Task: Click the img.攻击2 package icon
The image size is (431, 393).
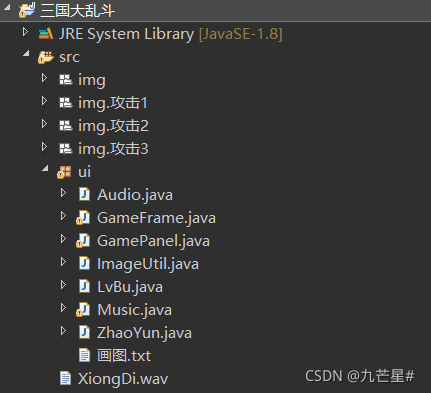Action: (x=65, y=126)
